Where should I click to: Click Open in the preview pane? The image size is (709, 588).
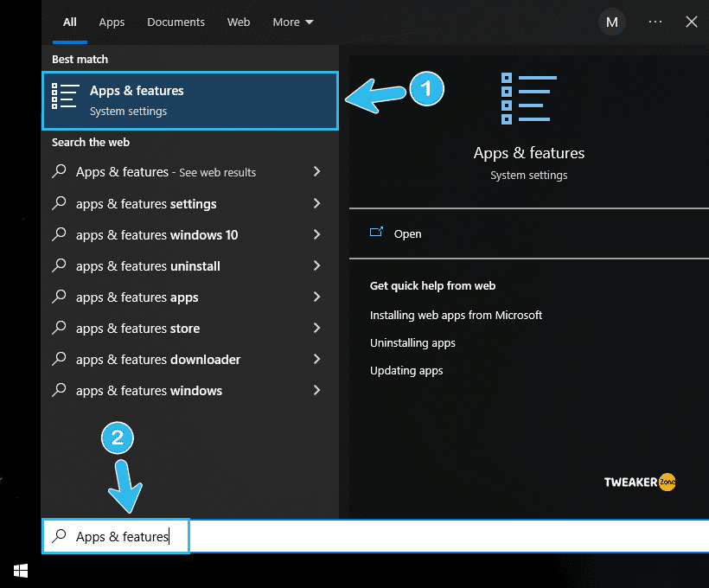(407, 233)
